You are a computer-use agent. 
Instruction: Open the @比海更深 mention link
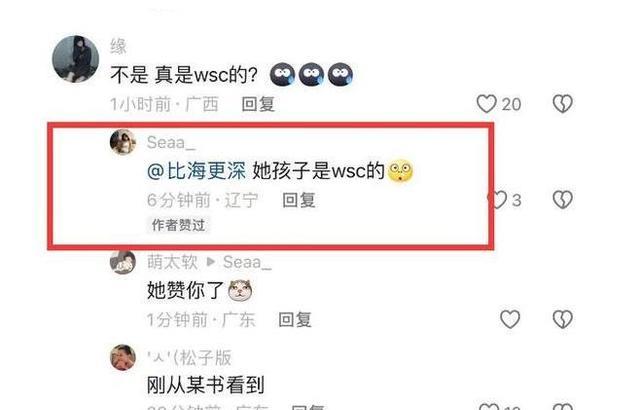tap(196, 171)
